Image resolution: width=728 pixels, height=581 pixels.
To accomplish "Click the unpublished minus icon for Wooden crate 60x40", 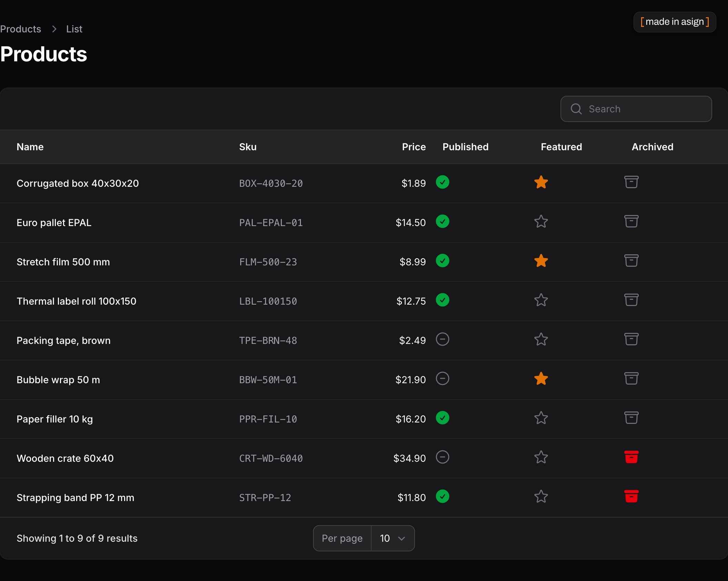I will click(x=442, y=457).
